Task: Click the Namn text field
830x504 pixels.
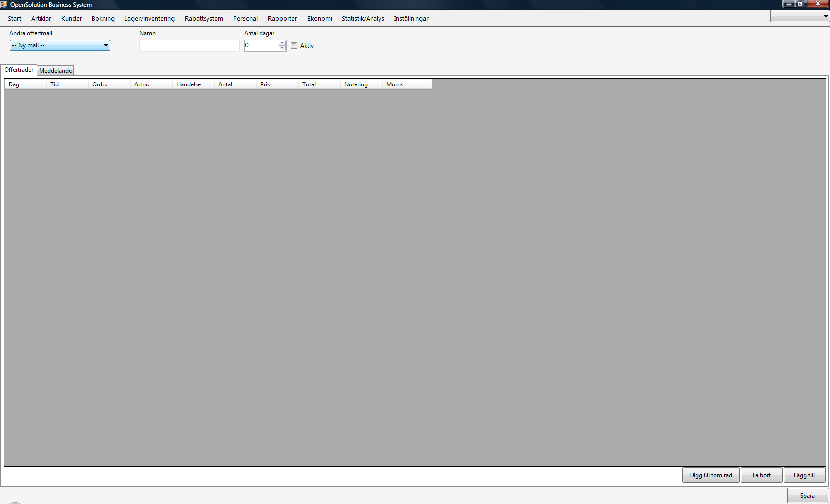Action: tap(189, 45)
